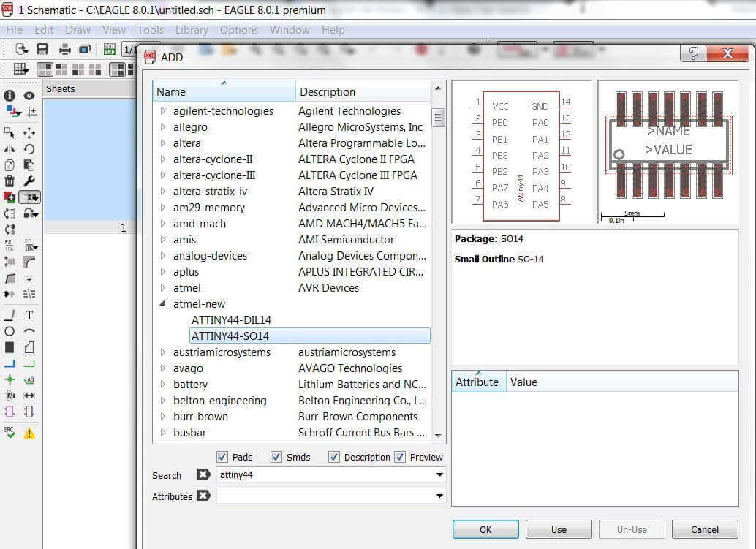Sort by the Name column header

[x=224, y=91]
